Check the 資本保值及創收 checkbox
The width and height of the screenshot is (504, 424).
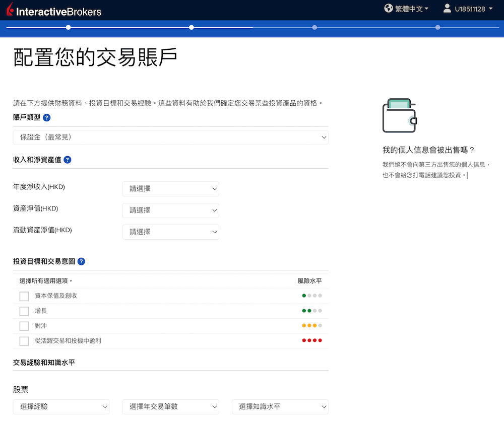coord(24,296)
